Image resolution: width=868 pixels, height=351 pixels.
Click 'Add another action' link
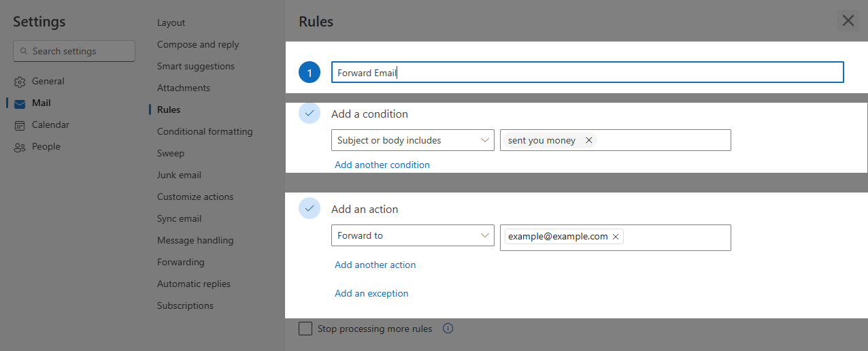tap(375, 265)
